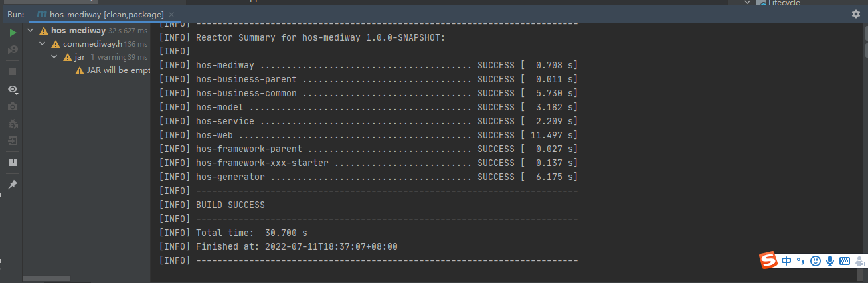The image size is (868, 283).
Task: Click the Exit arrow icon
Action: [13, 141]
